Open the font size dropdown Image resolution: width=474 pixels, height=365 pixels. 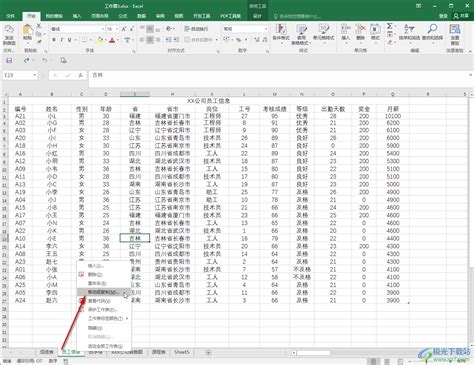click(x=117, y=29)
